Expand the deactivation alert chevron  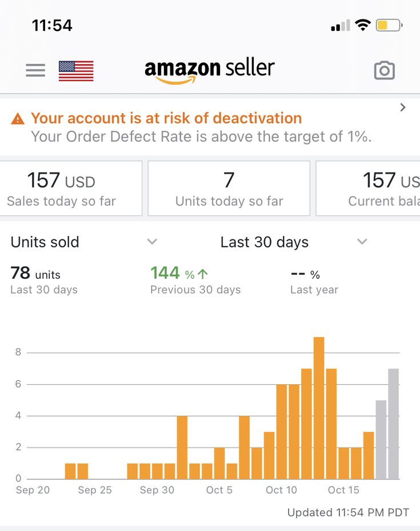coord(403,107)
